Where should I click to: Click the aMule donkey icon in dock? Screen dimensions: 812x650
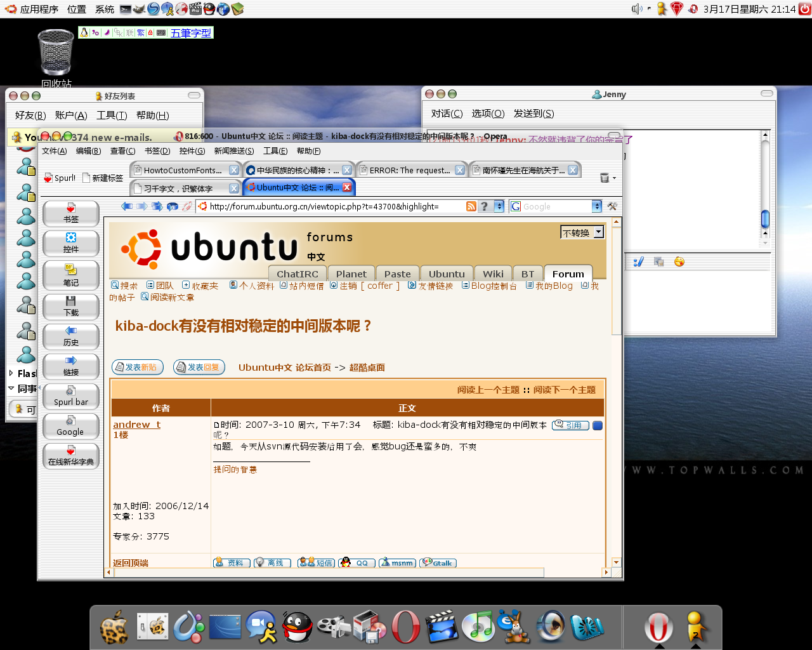514,627
